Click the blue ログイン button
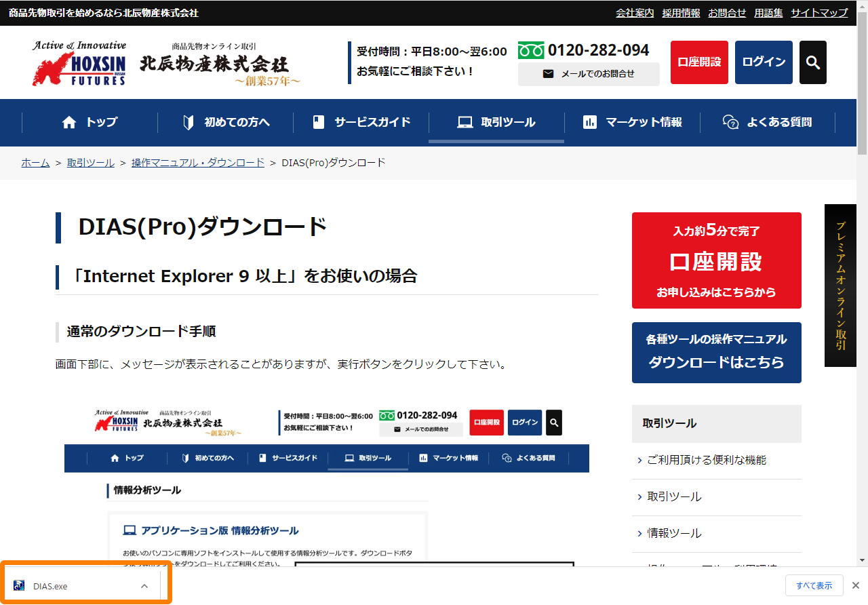Viewport: 868px width, 605px height. (x=764, y=62)
